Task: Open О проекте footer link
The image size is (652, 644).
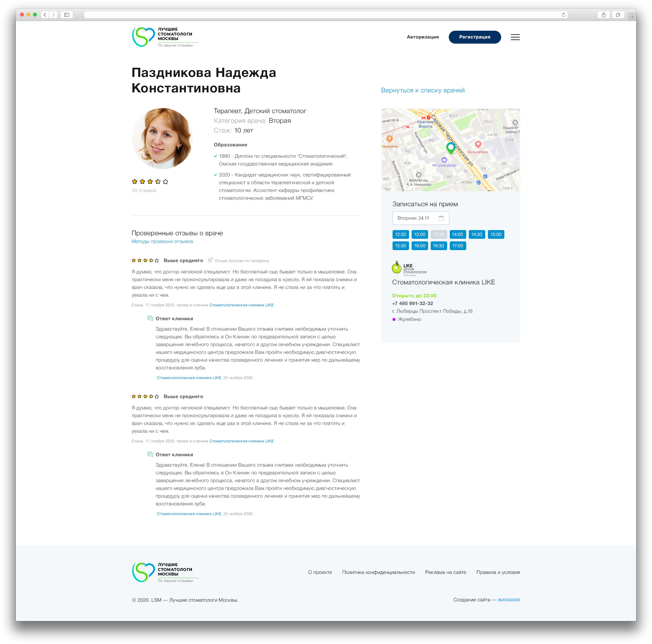Action: coord(320,572)
